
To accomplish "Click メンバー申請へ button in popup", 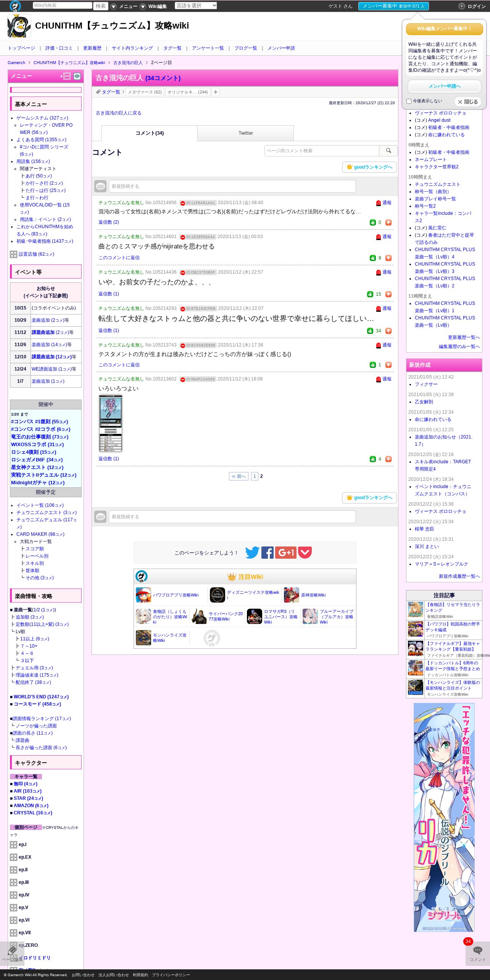I will tap(445, 86).
